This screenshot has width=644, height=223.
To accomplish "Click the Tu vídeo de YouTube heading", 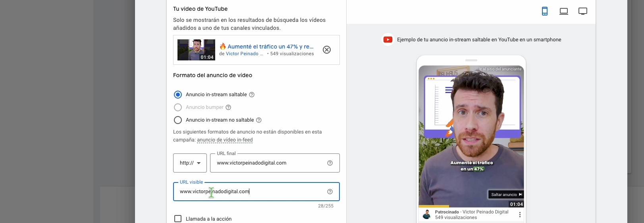I will pyautogui.click(x=200, y=9).
